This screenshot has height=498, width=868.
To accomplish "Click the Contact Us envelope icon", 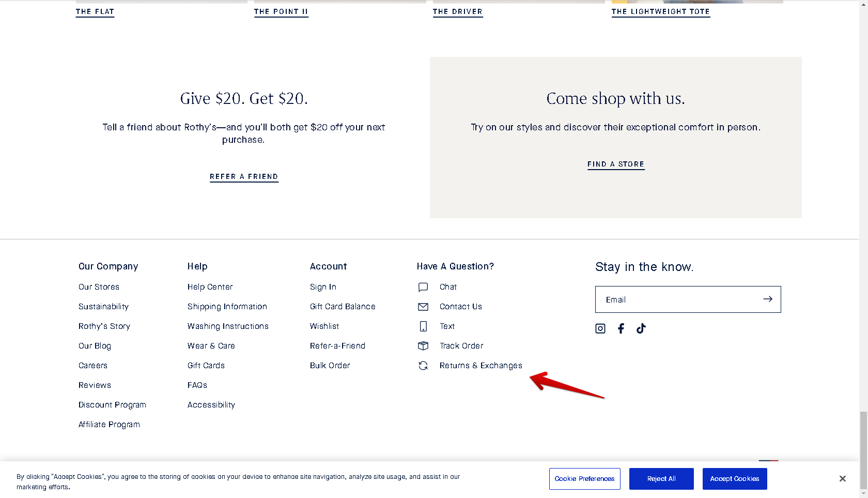I will click(423, 307).
